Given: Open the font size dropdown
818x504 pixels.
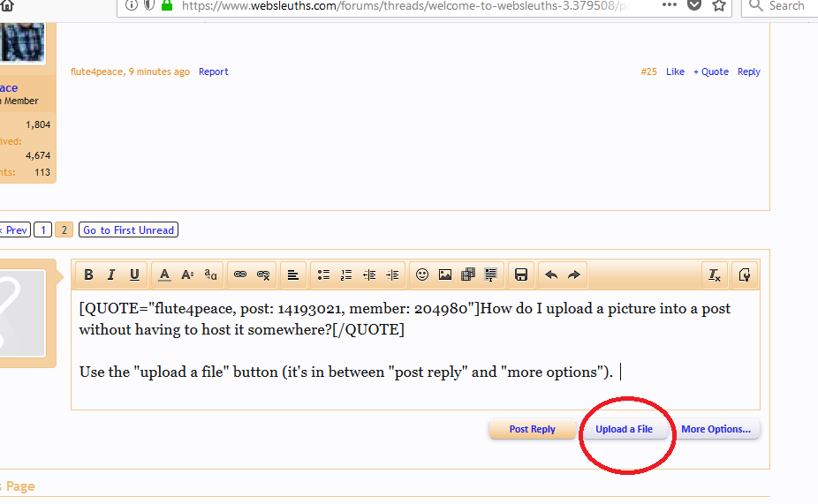Looking at the screenshot, I should tap(187, 275).
